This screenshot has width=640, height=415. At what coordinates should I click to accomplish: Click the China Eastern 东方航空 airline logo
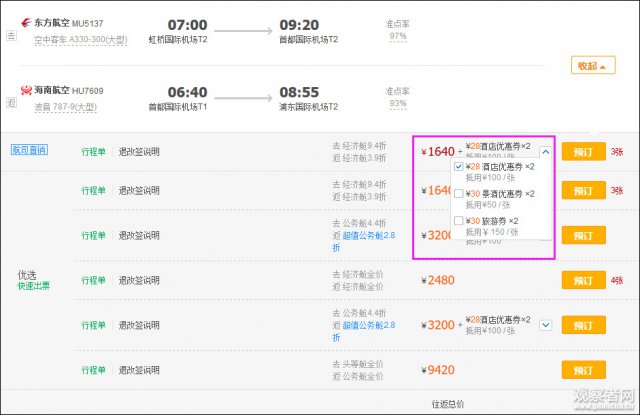(26, 23)
